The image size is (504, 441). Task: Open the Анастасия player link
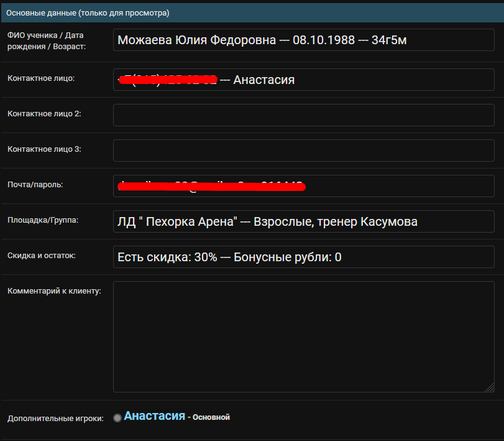click(154, 416)
